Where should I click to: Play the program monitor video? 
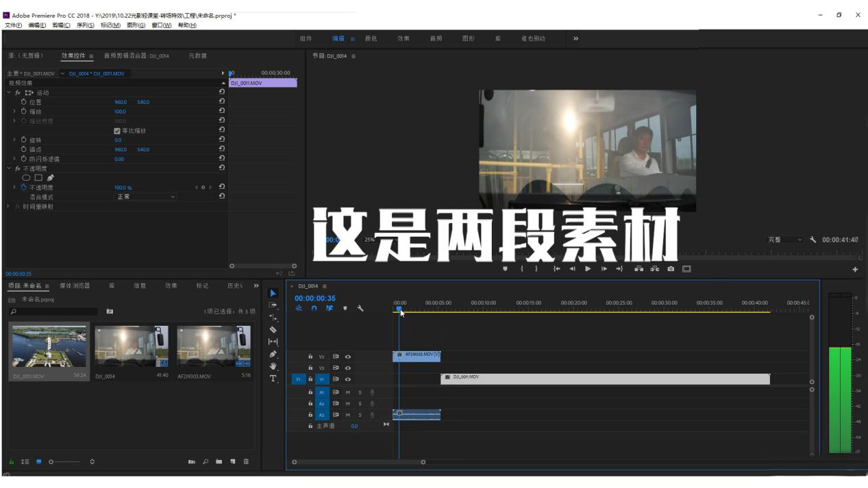coord(588,269)
